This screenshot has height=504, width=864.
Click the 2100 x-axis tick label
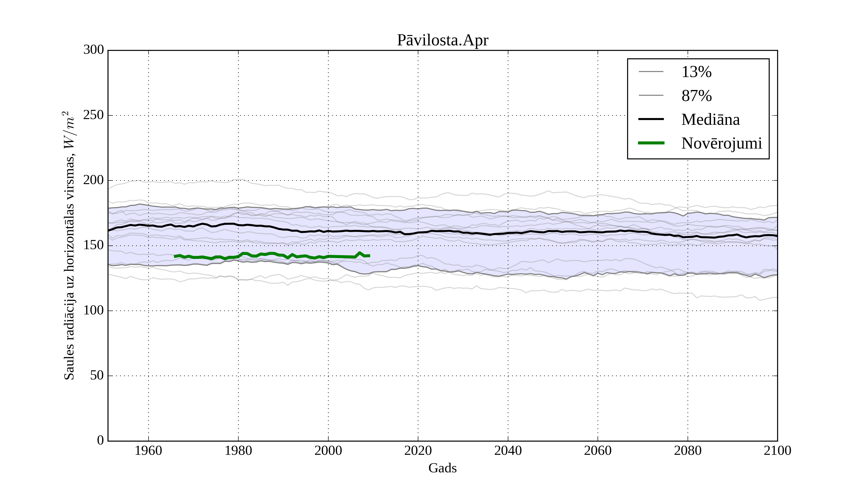coord(777,450)
